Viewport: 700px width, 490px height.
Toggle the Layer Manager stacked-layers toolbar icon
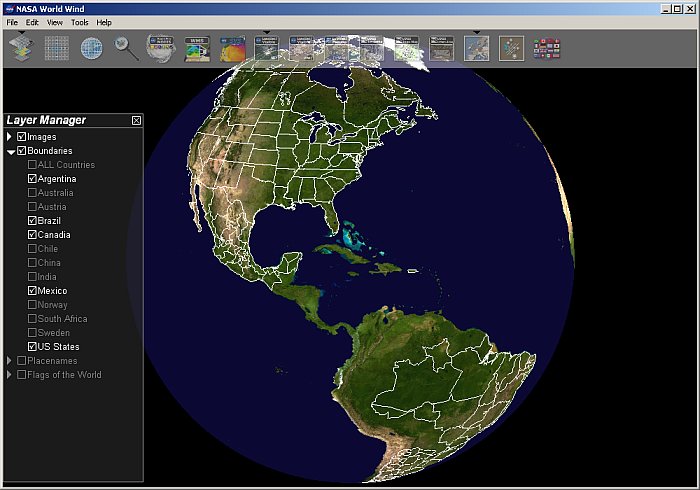point(21,48)
